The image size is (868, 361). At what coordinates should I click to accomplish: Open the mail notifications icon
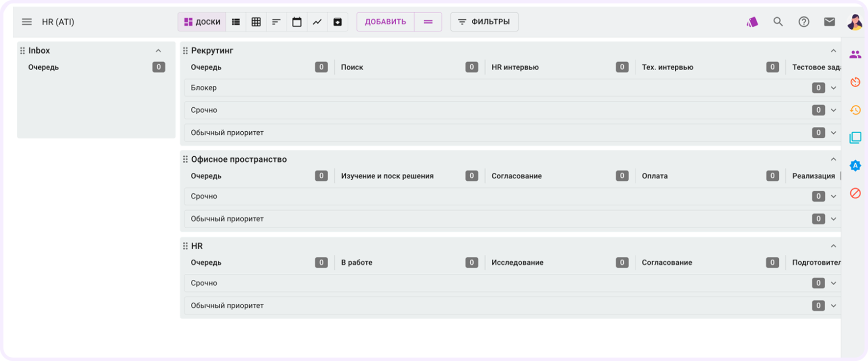click(x=829, y=22)
